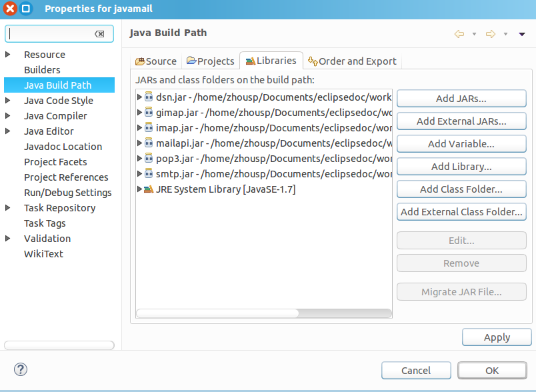Viewport: 536px width, 392px height.
Task: Select Java Code Style label
Action: [x=59, y=101]
